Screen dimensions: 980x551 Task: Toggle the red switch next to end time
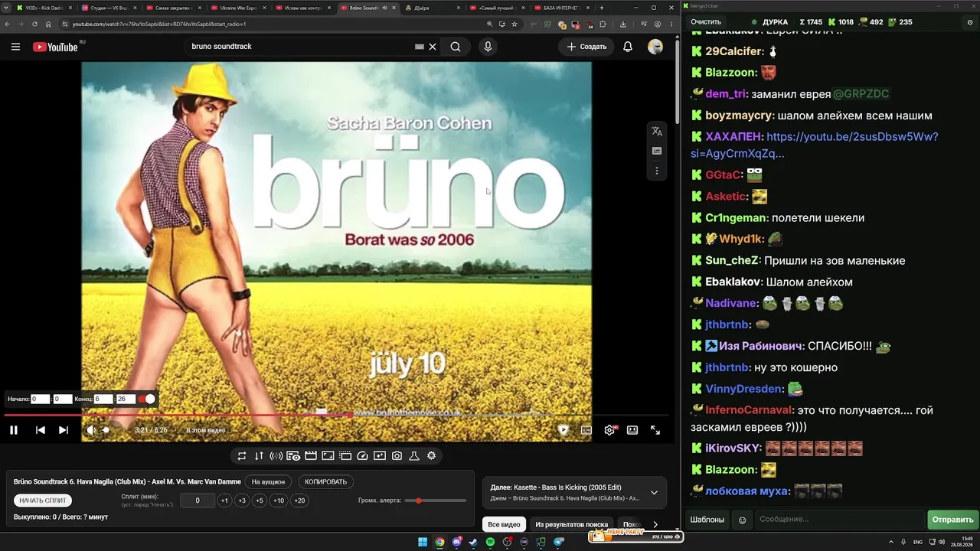pyautogui.click(x=146, y=399)
